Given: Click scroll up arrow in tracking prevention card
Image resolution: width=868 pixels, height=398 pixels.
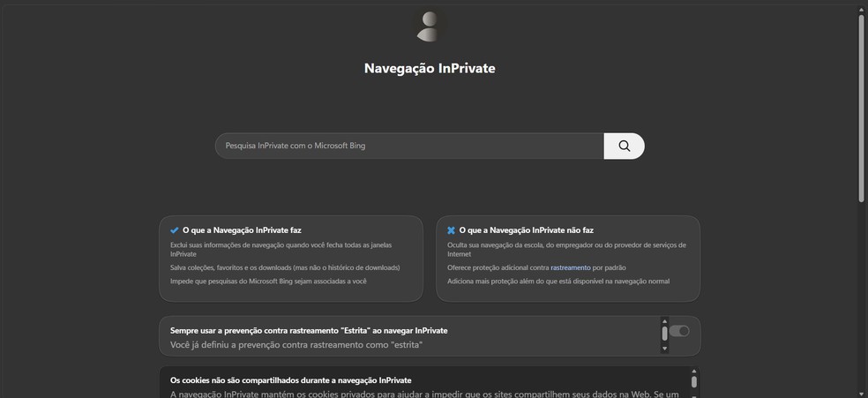Looking at the screenshot, I should 664,321.
